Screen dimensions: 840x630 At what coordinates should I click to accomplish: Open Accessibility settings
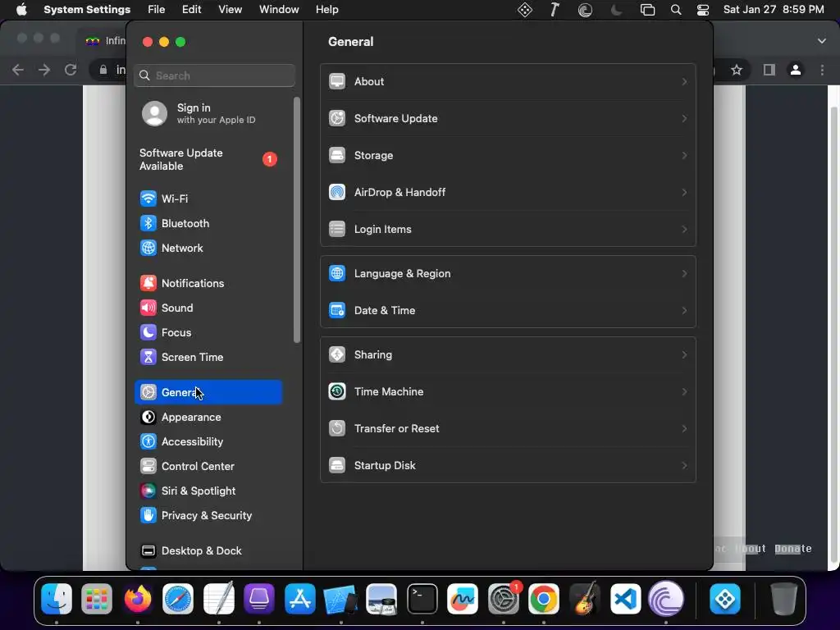(208, 442)
